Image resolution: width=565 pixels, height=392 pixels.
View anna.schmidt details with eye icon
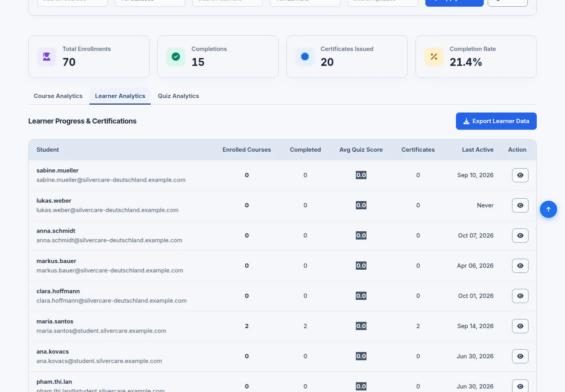[x=520, y=236]
